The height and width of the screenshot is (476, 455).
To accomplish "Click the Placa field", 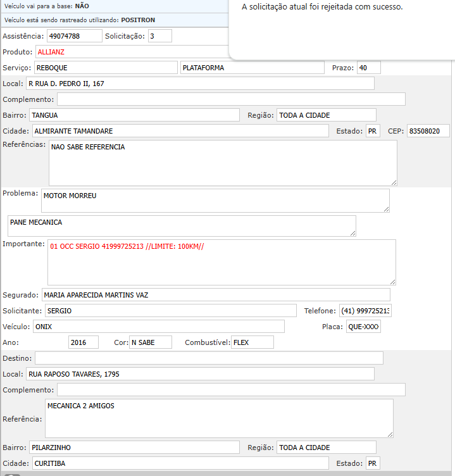I will click(363, 327).
